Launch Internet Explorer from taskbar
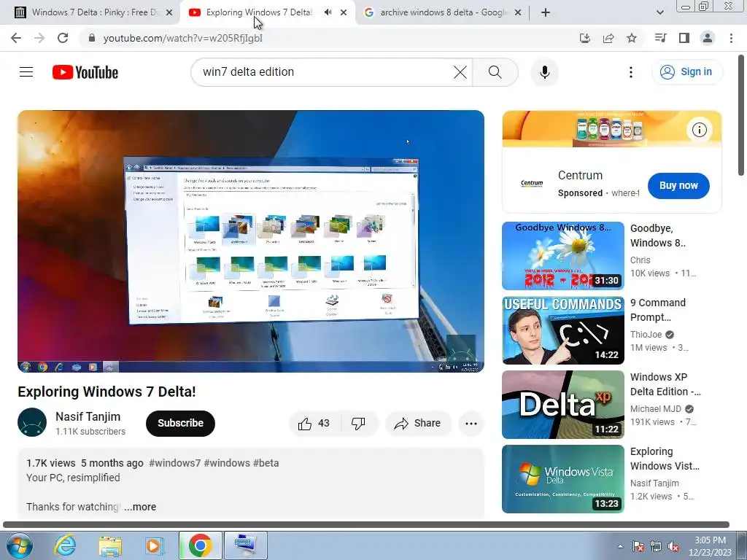Viewport: 747px width, 560px height. coord(65,545)
